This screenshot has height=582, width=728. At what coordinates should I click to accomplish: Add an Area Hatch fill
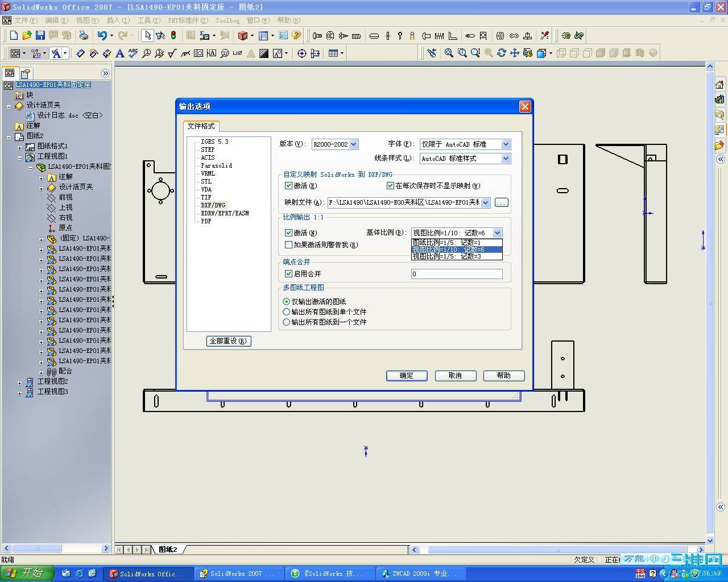(264, 53)
